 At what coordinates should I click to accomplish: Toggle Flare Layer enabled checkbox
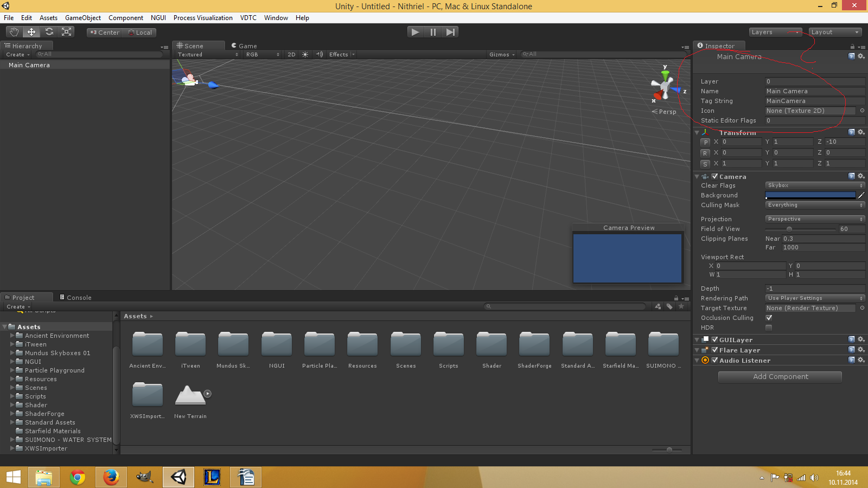(x=715, y=350)
